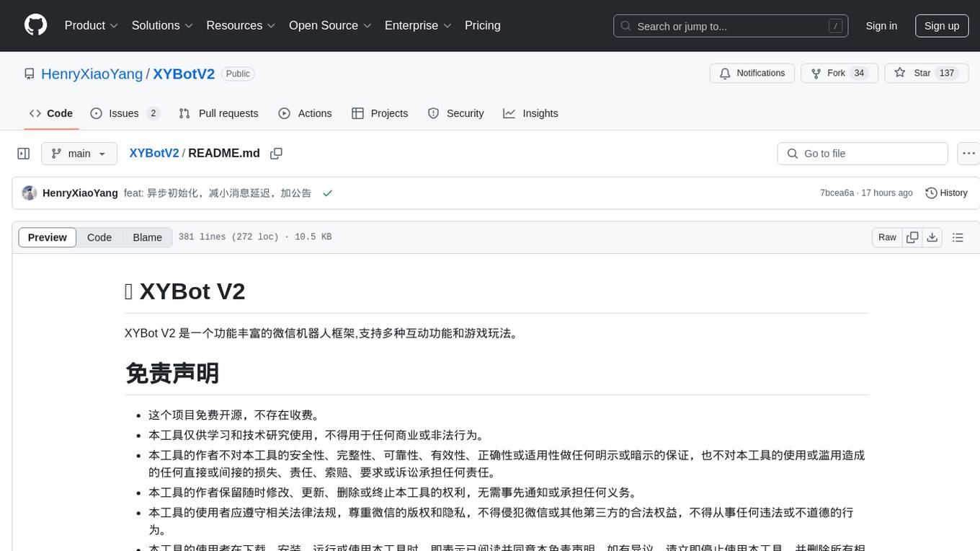Open the Projects tab
The height and width of the screenshot is (551, 980).
[380, 113]
